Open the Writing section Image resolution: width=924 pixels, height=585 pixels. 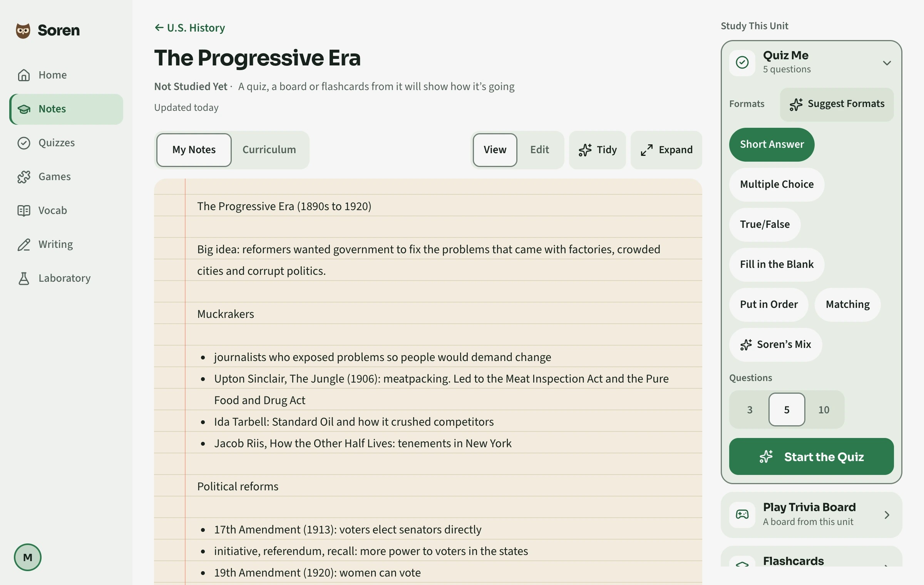[x=66, y=244]
